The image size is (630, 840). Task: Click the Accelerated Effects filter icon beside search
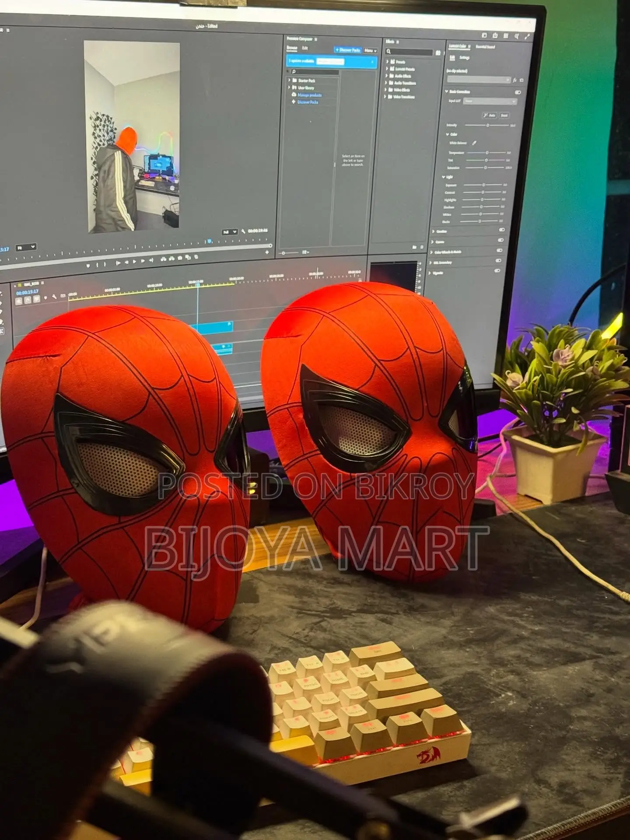pyautogui.click(x=438, y=53)
